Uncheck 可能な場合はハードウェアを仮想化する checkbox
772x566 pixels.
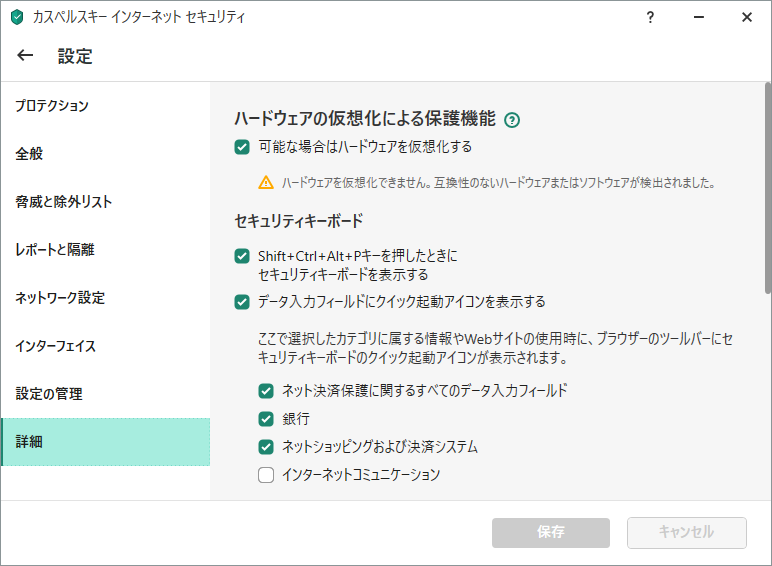[241, 147]
